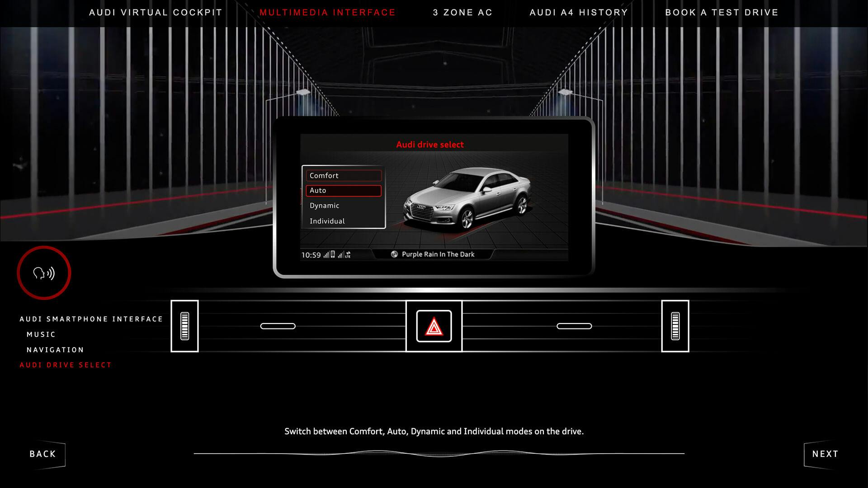The image size is (868, 488).
Task: Click the voice command icon in the red circle
Action: coord(44,272)
